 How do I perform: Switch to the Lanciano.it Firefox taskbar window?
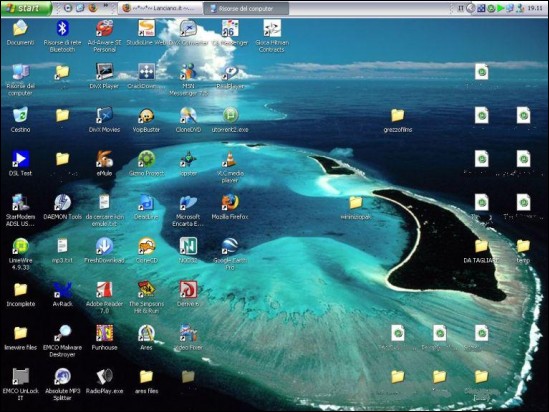tap(160, 8)
